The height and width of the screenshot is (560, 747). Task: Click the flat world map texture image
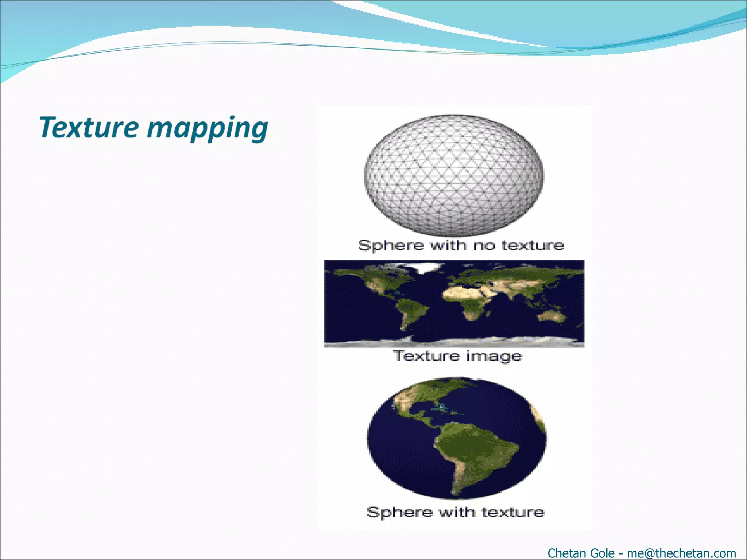pos(454,303)
